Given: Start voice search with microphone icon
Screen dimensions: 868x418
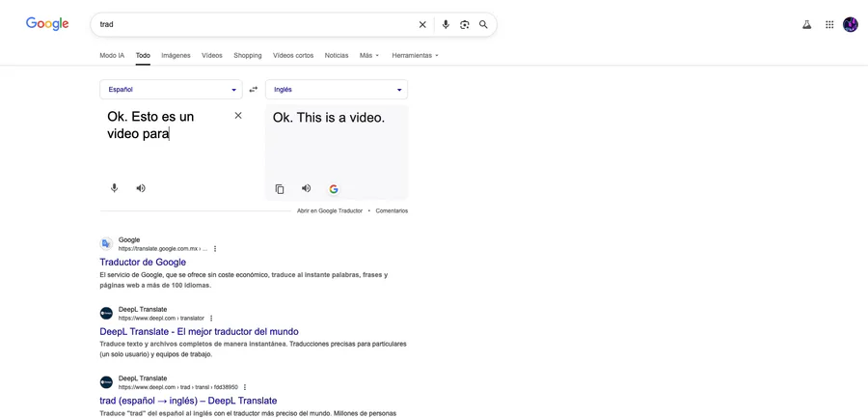Looking at the screenshot, I should pos(446,24).
